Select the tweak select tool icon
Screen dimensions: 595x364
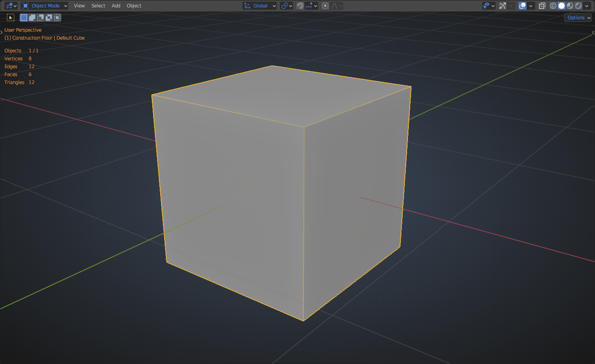[x=11, y=18]
